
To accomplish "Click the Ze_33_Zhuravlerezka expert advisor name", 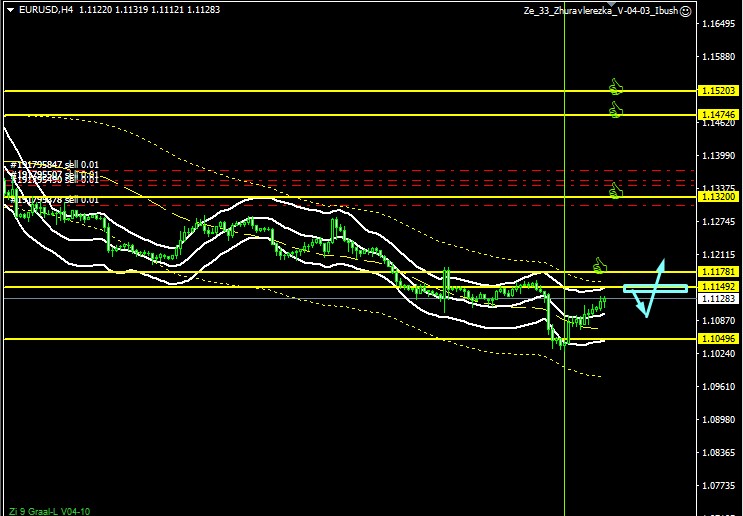I will tap(599, 10).
